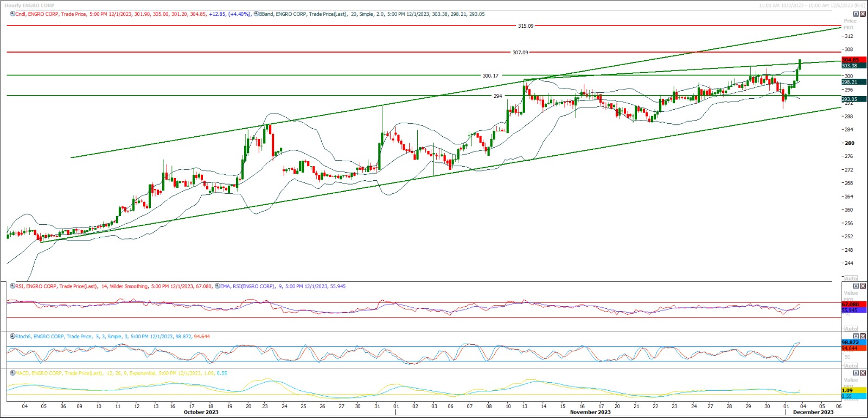Select the StochS ENGRO CORP legend text

pyautogui.click(x=113, y=337)
